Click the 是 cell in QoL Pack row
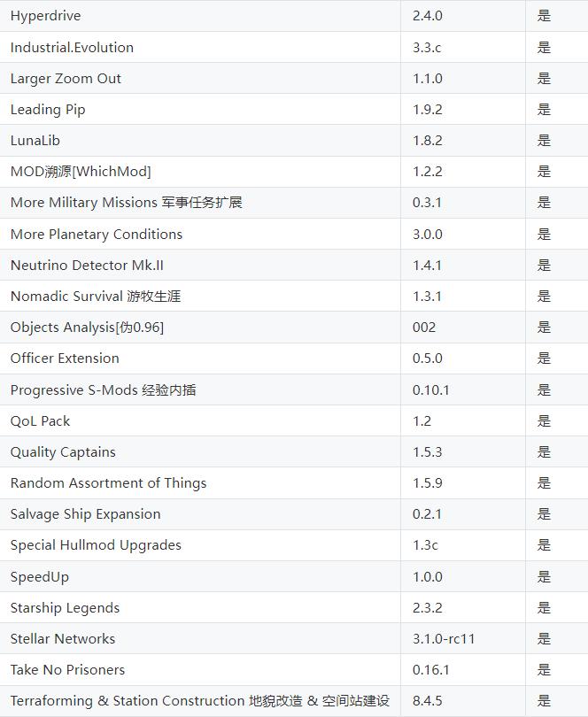Image resolution: width=588 pixels, height=717 pixels. 544,421
